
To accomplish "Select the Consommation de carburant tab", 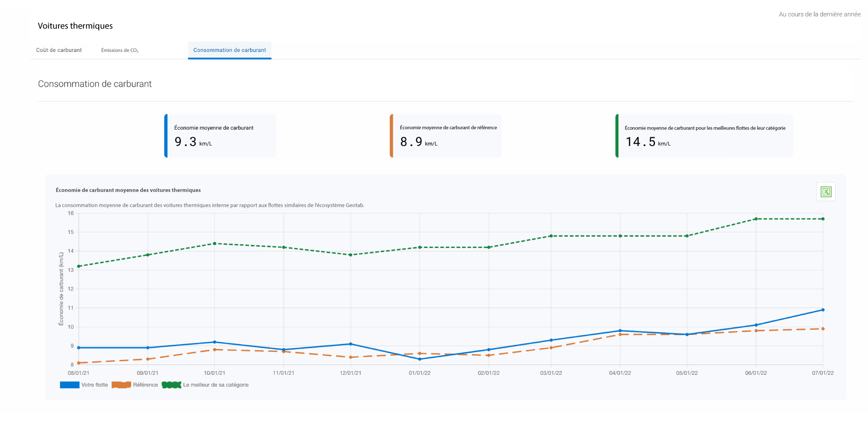I will (229, 50).
